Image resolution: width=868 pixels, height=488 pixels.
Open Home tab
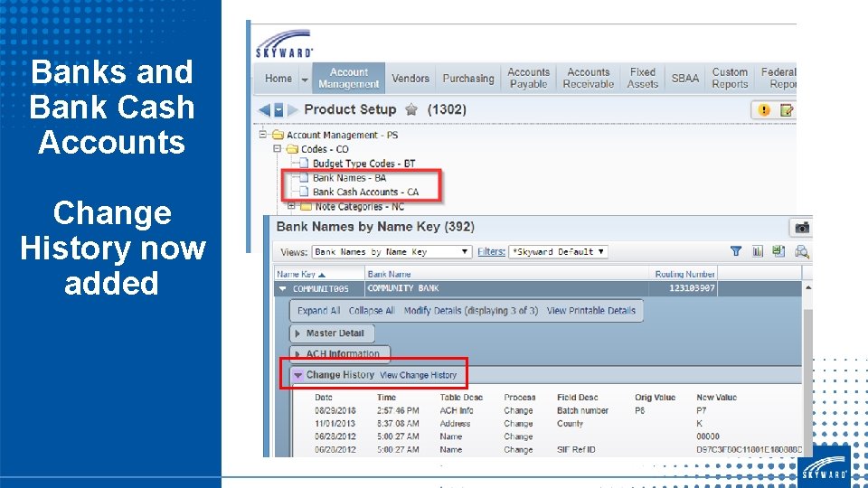click(x=278, y=79)
